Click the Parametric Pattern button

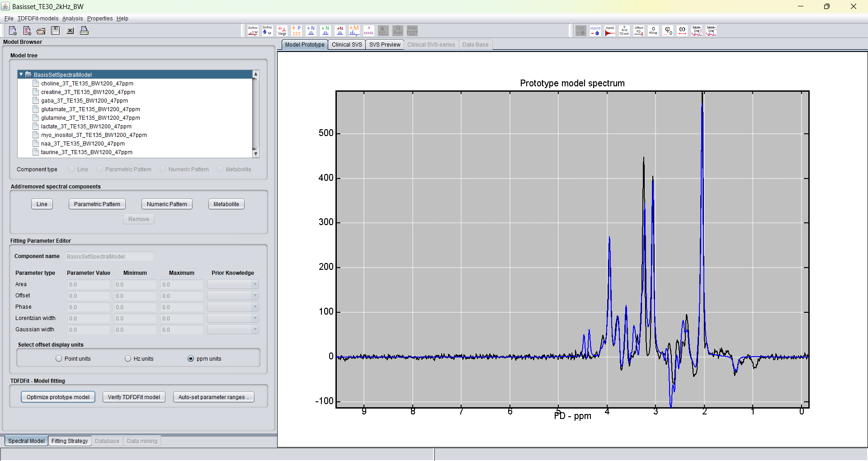(x=97, y=204)
